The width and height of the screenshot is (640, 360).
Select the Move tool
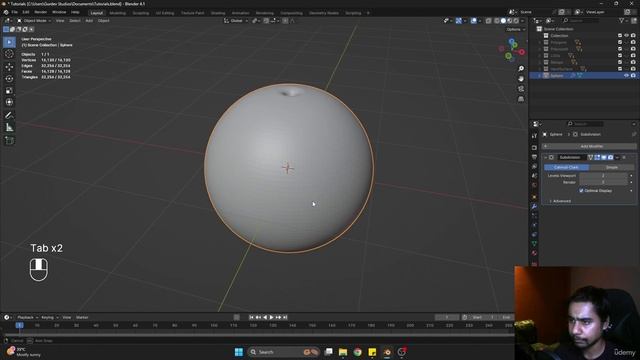tap(9, 67)
